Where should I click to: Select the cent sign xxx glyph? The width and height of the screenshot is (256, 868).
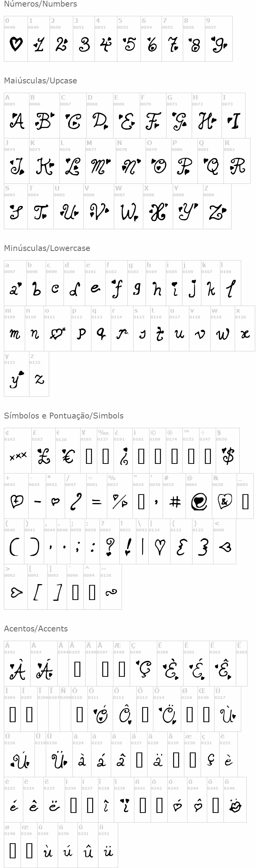click(x=18, y=456)
